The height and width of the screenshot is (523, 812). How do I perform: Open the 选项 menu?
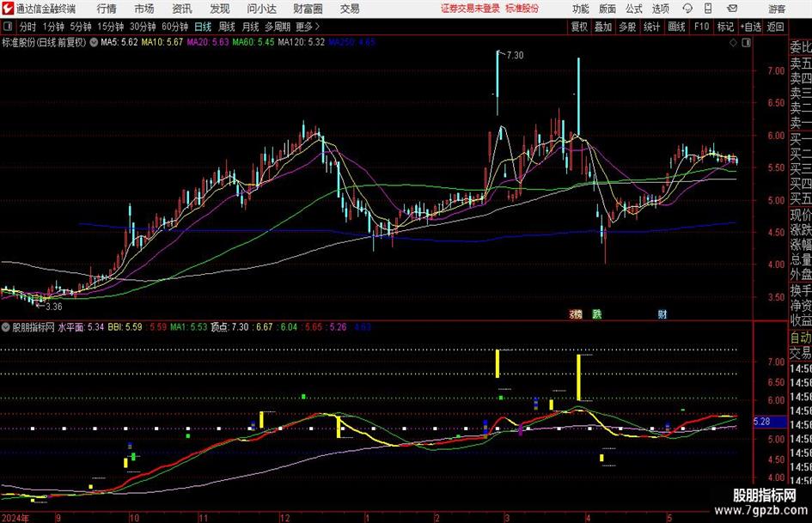click(661, 9)
